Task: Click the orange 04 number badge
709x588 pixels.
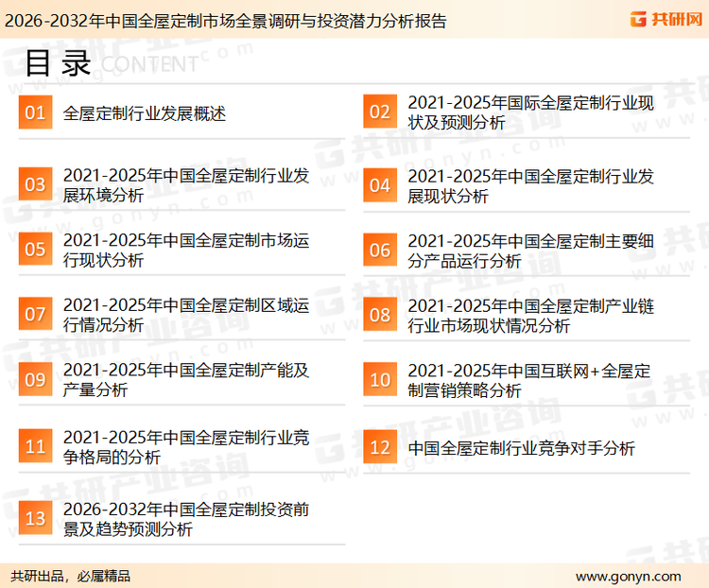Action: pyautogui.click(x=380, y=185)
